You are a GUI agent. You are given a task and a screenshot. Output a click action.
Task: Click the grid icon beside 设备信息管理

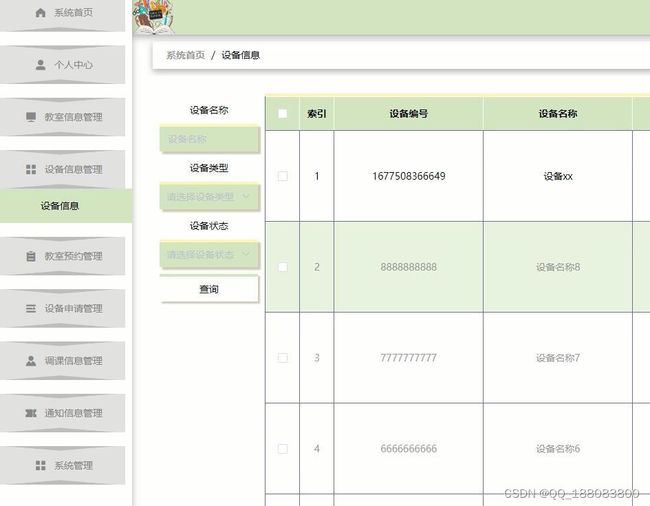tap(31, 169)
